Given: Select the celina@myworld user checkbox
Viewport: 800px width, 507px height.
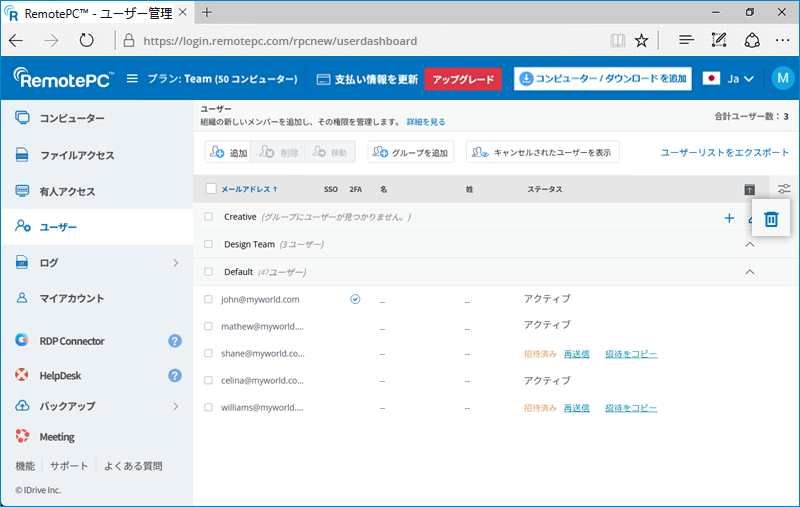Looking at the screenshot, I should pyautogui.click(x=208, y=380).
